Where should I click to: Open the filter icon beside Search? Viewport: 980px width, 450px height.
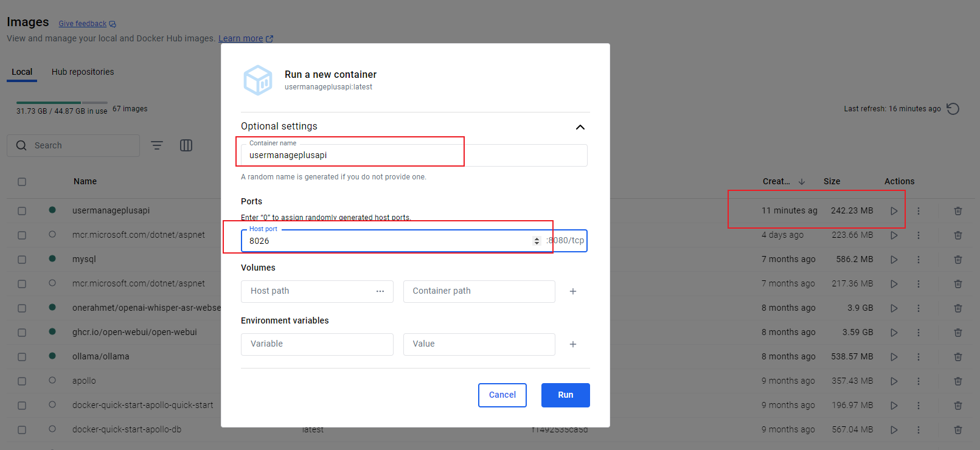pyautogui.click(x=157, y=145)
